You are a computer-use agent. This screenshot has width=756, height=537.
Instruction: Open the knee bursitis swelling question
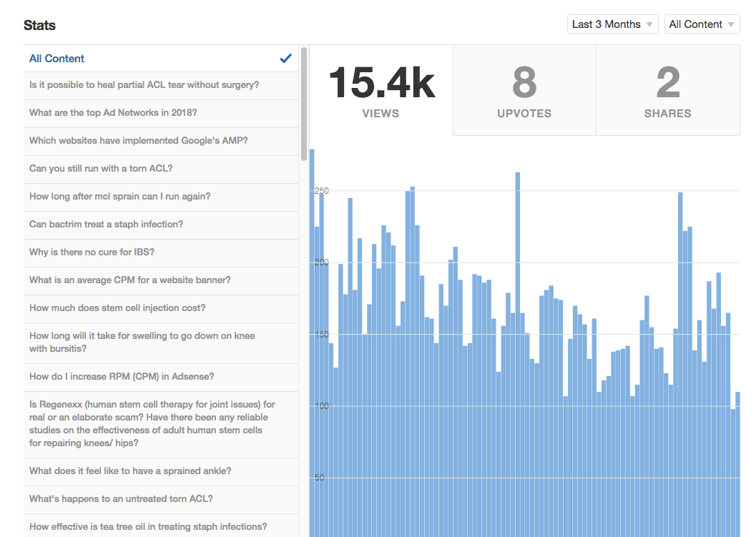(x=161, y=343)
